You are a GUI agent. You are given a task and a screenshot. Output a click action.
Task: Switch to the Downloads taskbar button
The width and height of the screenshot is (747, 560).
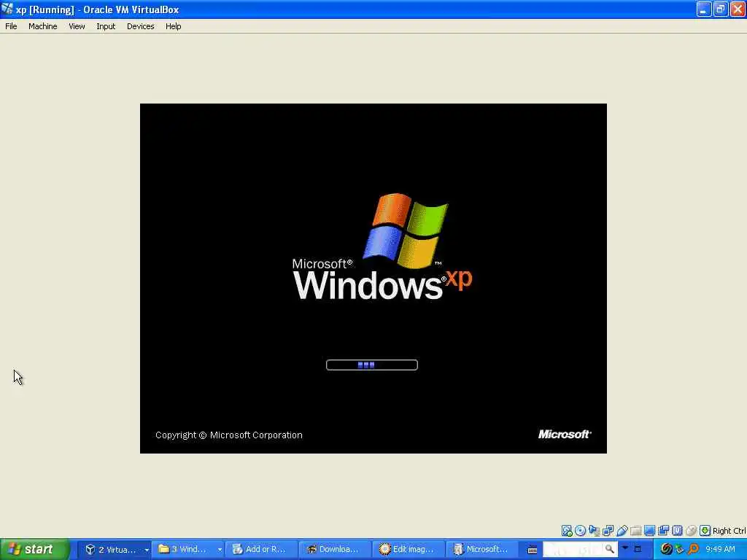(335, 550)
